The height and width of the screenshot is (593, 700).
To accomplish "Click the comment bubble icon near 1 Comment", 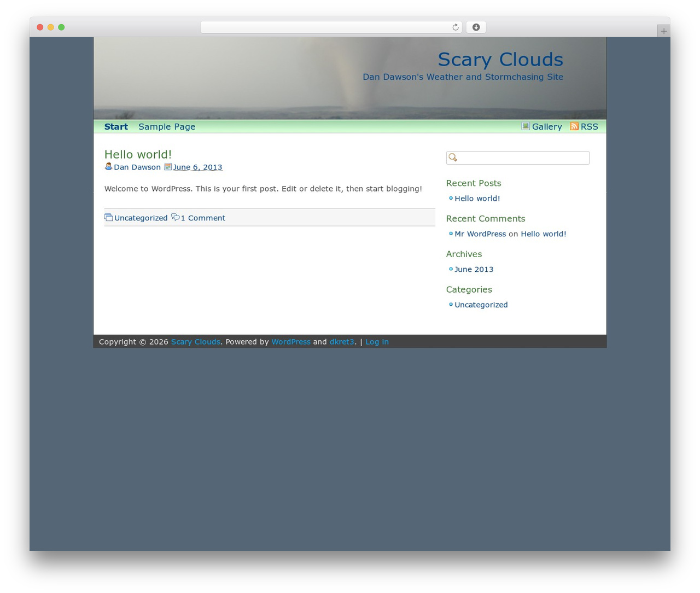I will tap(175, 218).
